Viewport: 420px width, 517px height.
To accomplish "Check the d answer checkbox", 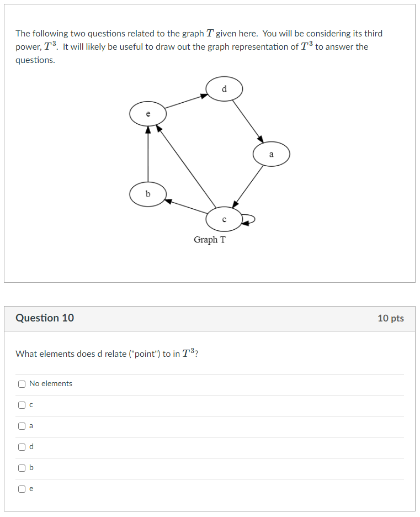I will point(21,446).
